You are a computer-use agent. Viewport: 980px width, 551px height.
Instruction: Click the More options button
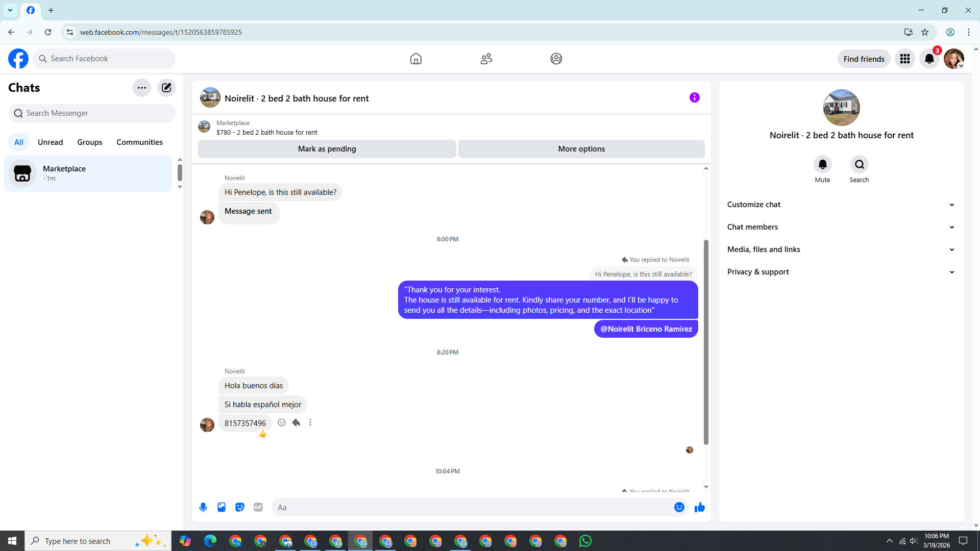[x=581, y=149]
